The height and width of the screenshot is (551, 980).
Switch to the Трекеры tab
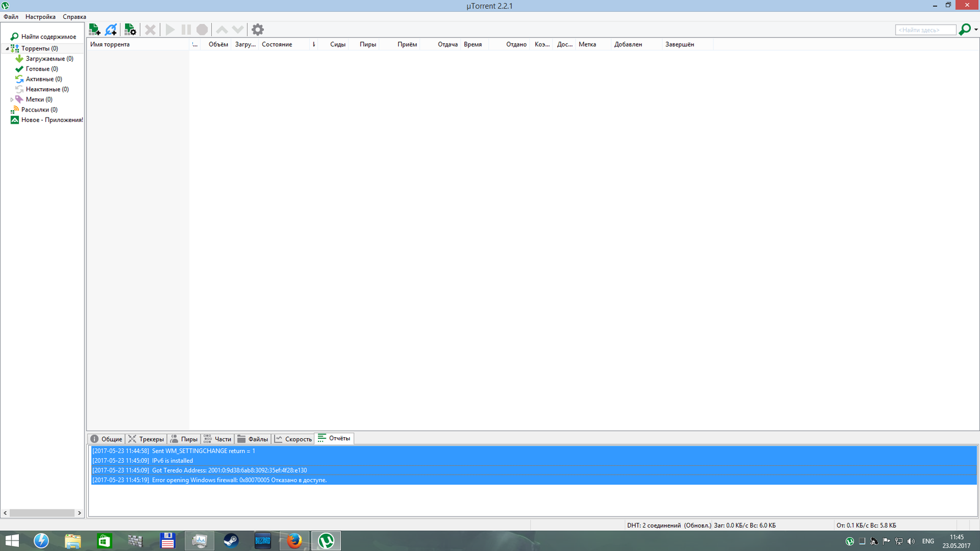146,439
